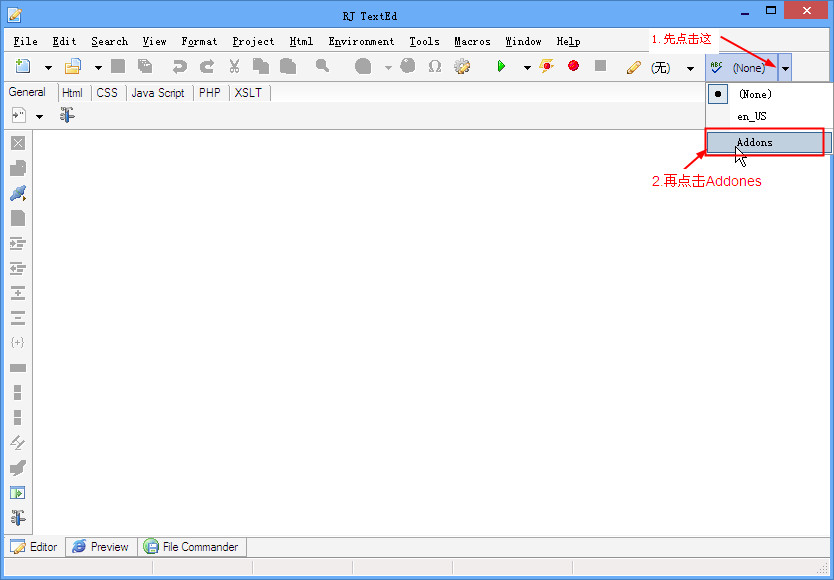
Task: Open the File Commander tab
Action: point(192,547)
